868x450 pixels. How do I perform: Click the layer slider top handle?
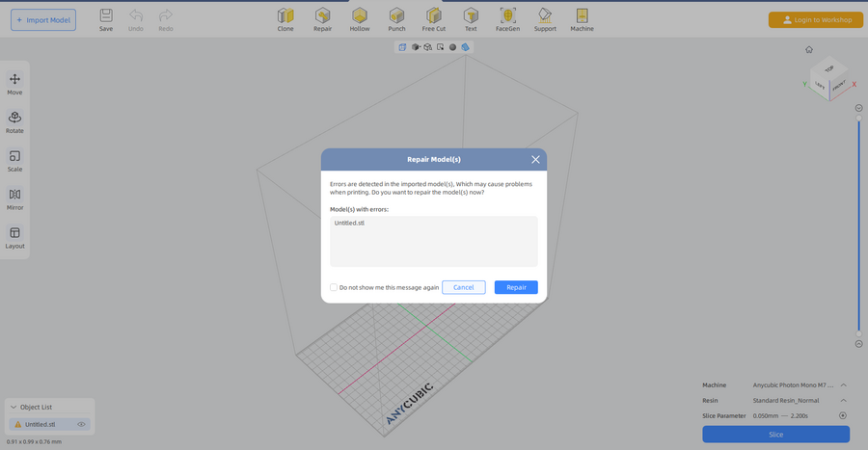858,118
